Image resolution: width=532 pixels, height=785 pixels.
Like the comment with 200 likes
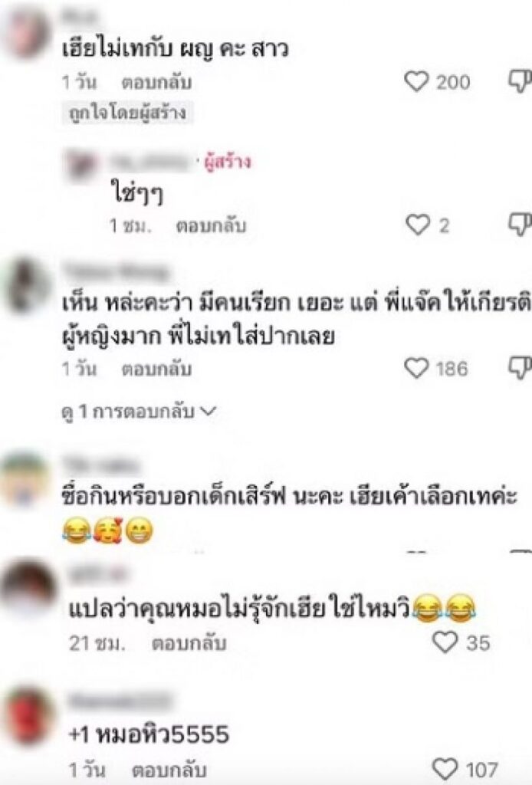[x=417, y=81]
